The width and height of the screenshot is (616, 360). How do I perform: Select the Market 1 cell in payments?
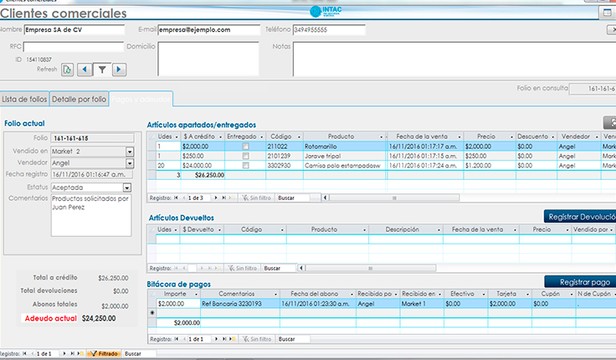click(422, 303)
